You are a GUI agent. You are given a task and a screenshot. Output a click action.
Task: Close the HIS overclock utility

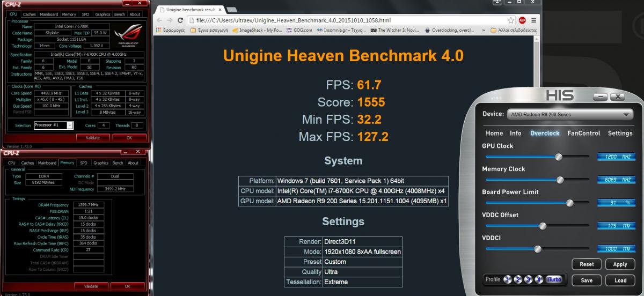tap(617, 97)
